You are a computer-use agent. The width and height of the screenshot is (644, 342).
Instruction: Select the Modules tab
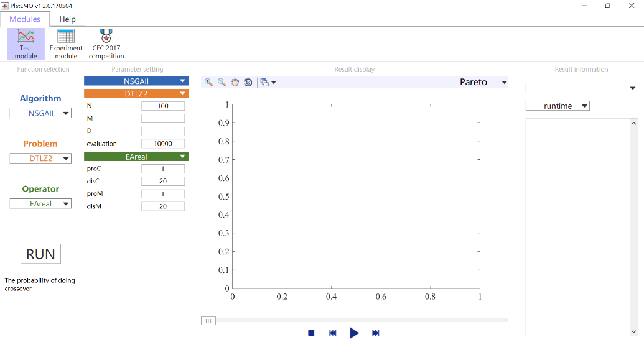[25, 19]
